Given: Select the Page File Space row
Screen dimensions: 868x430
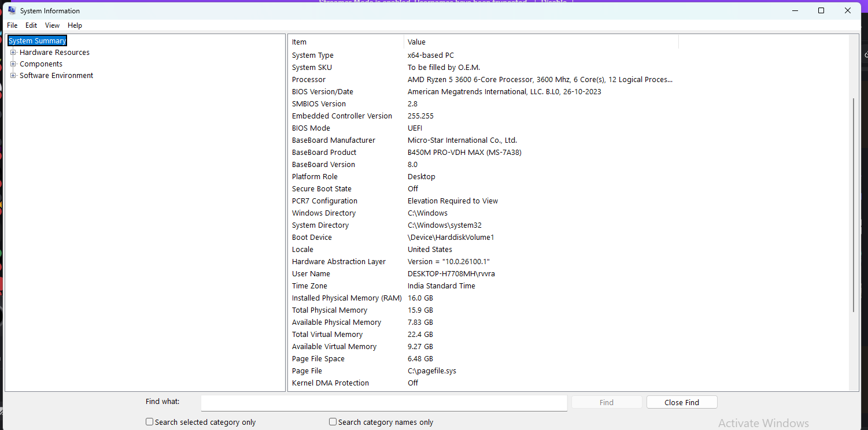Looking at the screenshot, I should (483, 359).
